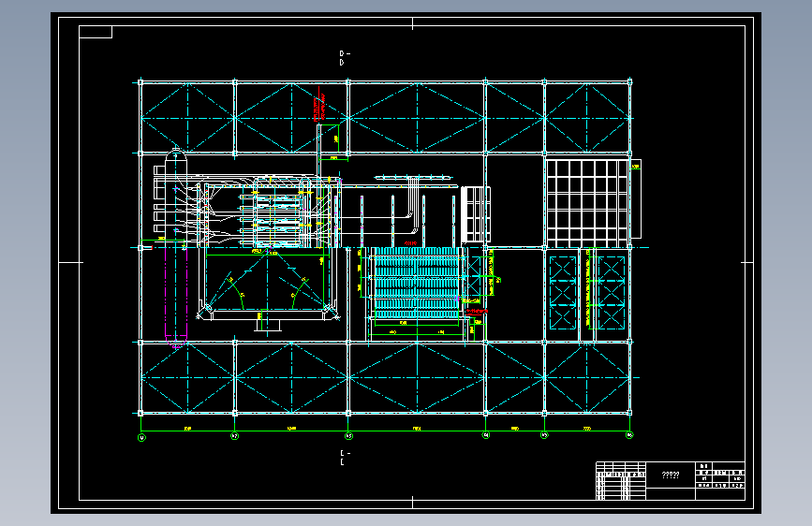Select the first green axis bubble on the left

[x=141, y=437]
